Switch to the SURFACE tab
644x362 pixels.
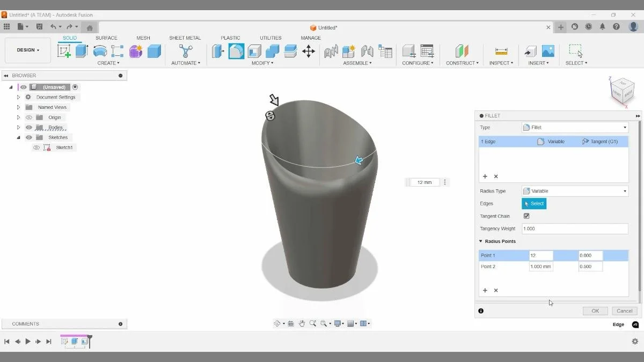pyautogui.click(x=106, y=38)
